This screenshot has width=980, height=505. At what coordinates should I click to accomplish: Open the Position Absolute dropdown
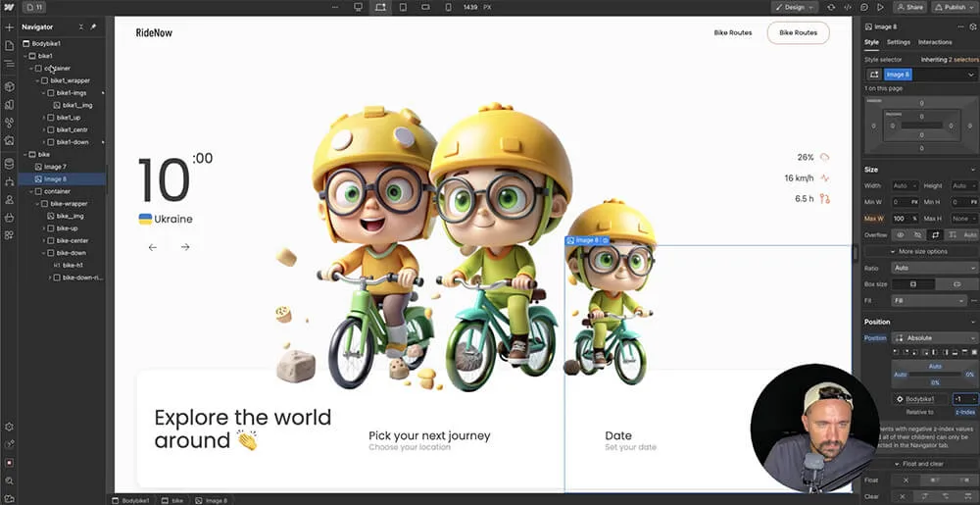(934, 338)
